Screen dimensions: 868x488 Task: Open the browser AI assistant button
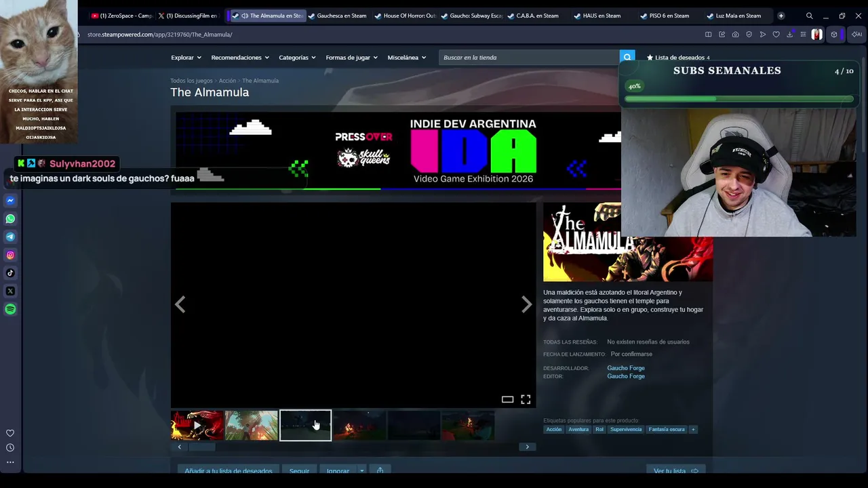(856, 35)
